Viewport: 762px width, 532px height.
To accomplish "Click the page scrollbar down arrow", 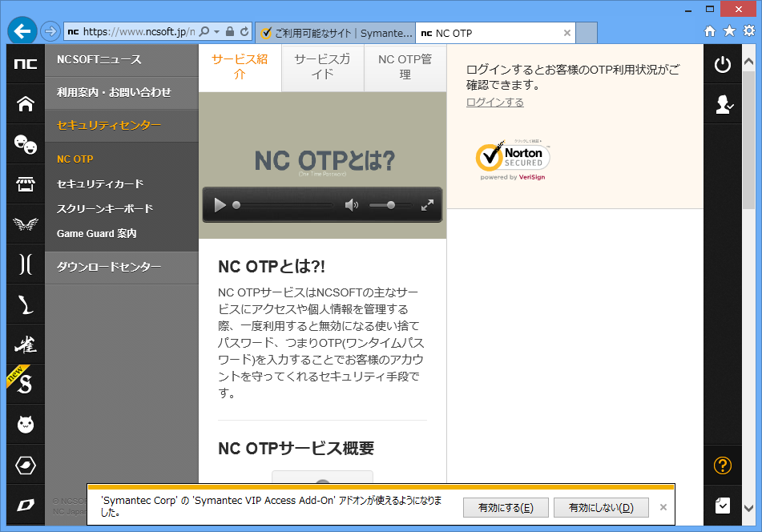I will point(749,508).
